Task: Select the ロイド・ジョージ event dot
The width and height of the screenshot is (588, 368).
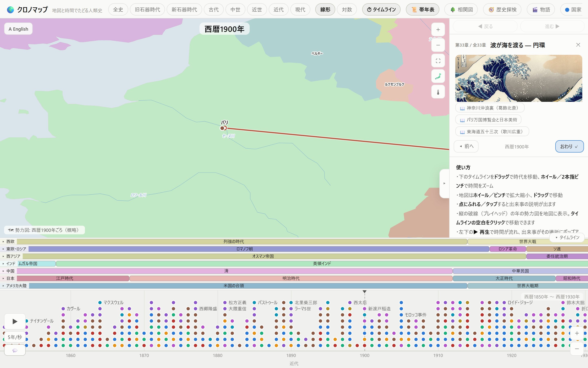Action: [504, 303]
